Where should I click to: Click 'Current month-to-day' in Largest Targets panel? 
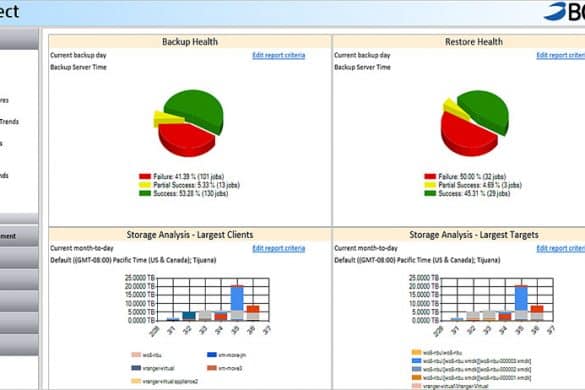click(366, 248)
